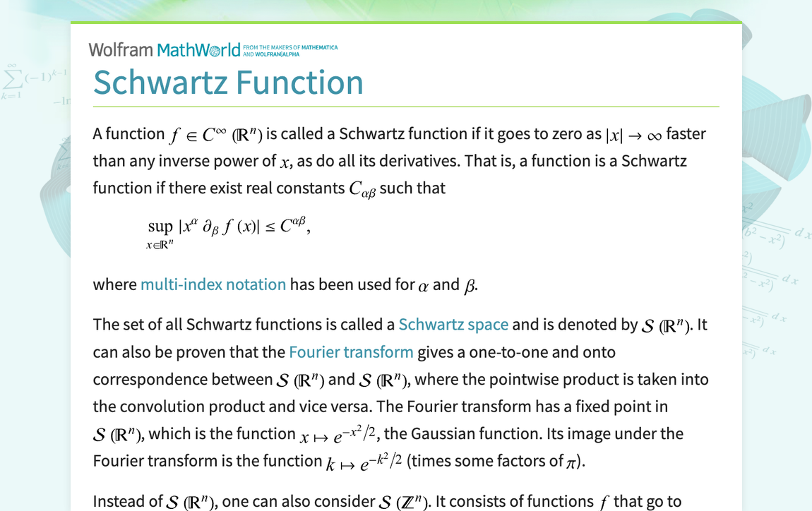Click the Schwartz Function page title

click(x=228, y=82)
